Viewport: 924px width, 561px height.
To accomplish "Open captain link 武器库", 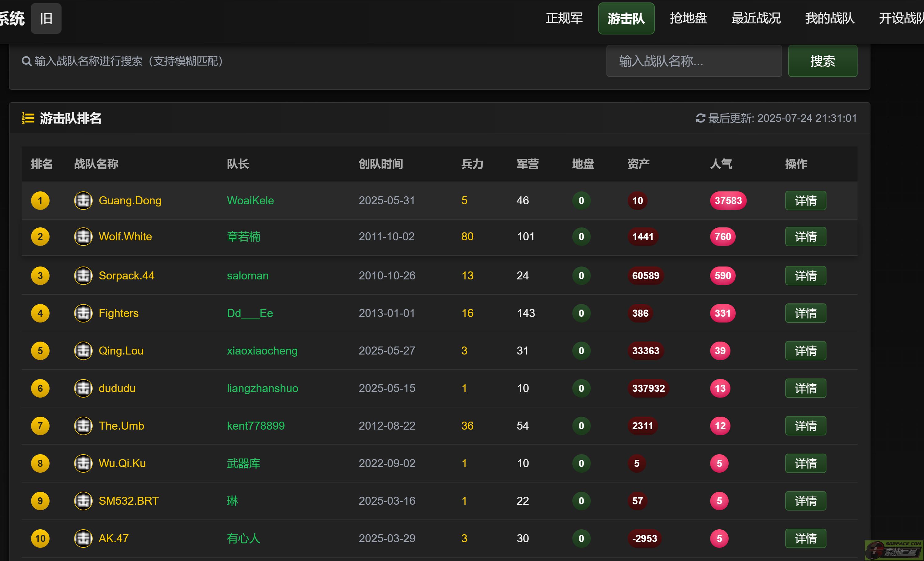I will (x=243, y=463).
